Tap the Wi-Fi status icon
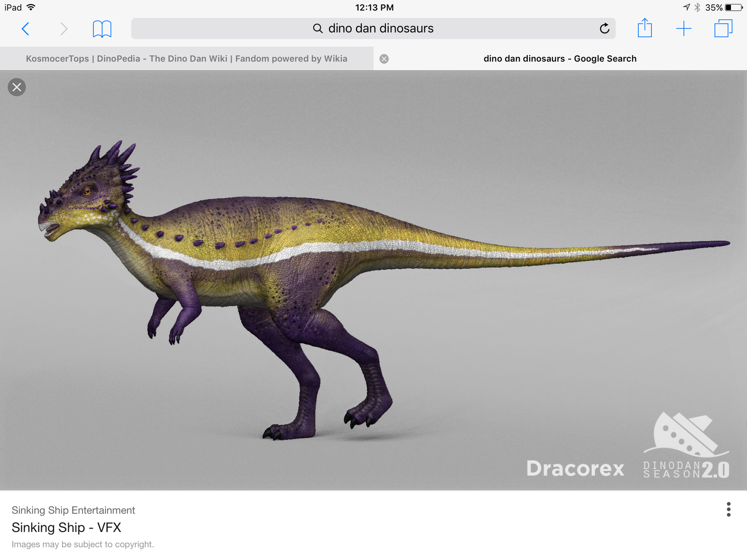 pyautogui.click(x=31, y=7)
